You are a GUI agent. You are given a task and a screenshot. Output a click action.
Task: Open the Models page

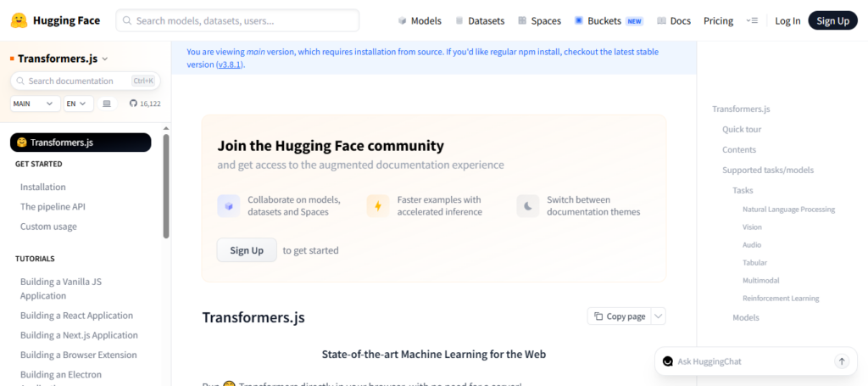coord(420,21)
